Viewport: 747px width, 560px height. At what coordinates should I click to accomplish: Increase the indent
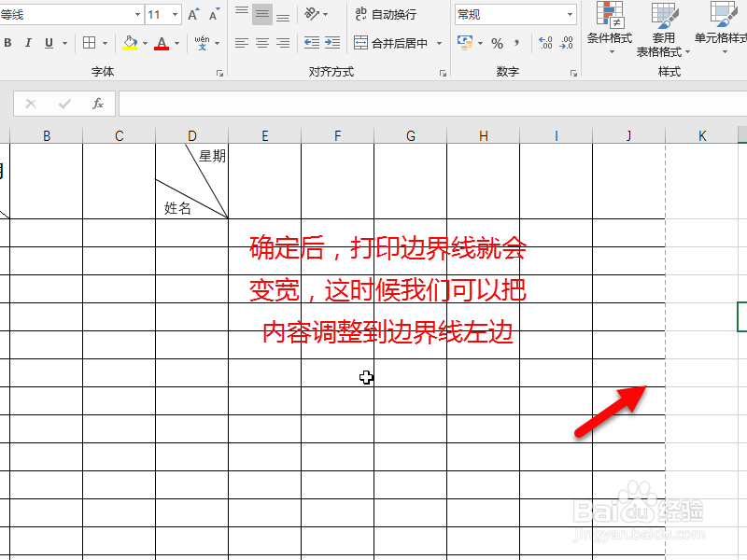click(x=332, y=43)
